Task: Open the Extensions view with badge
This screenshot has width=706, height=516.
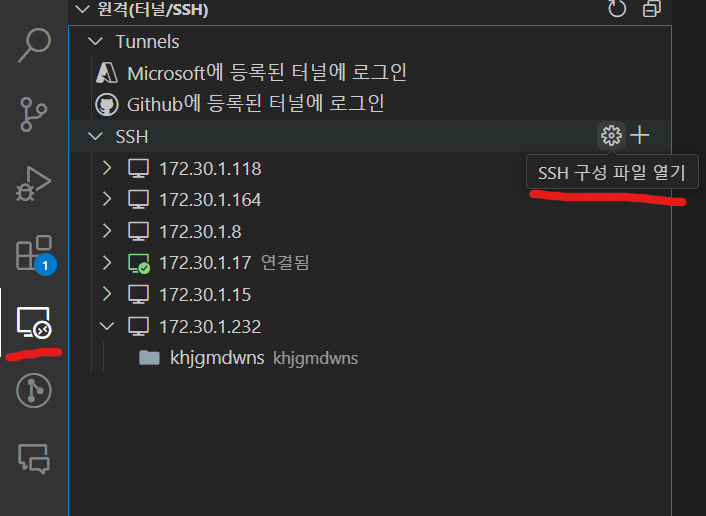Action: click(x=35, y=254)
